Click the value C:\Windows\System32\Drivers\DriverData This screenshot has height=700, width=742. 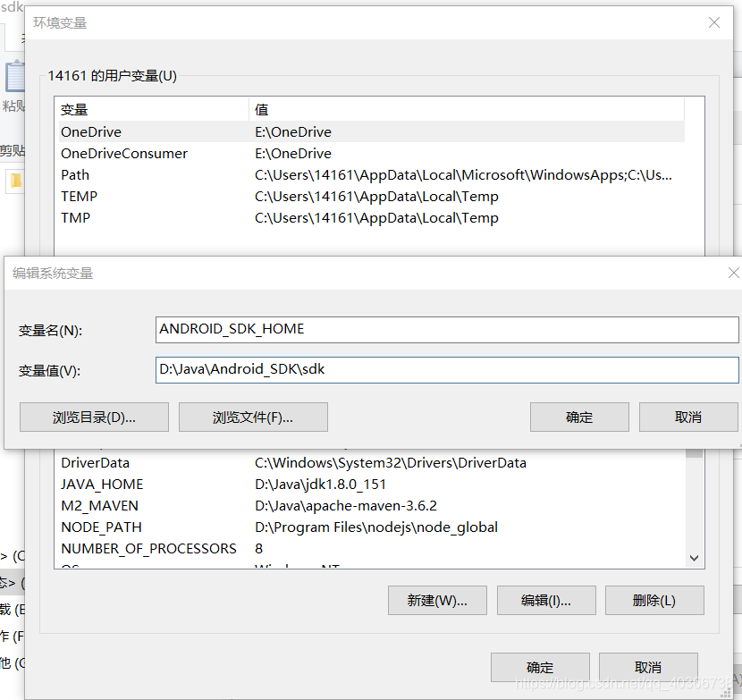(x=391, y=462)
